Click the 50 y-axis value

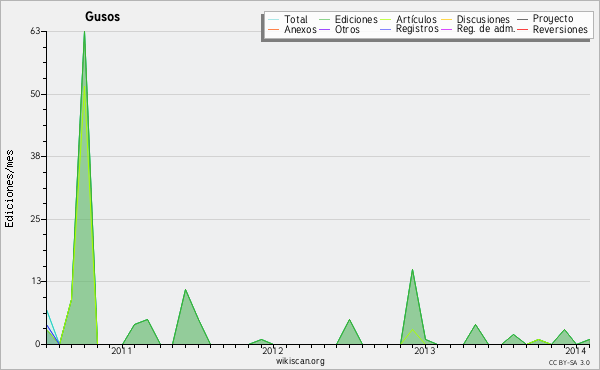35,94
